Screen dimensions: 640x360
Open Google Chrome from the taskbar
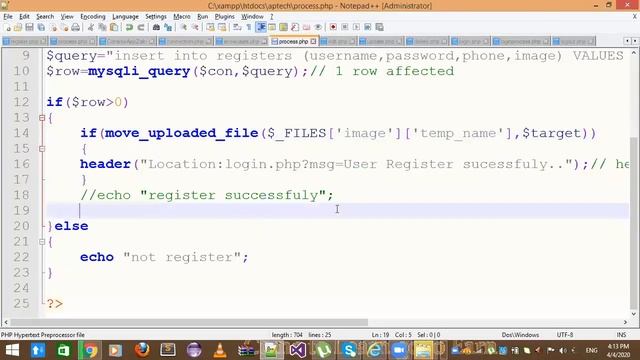(x=90, y=350)
